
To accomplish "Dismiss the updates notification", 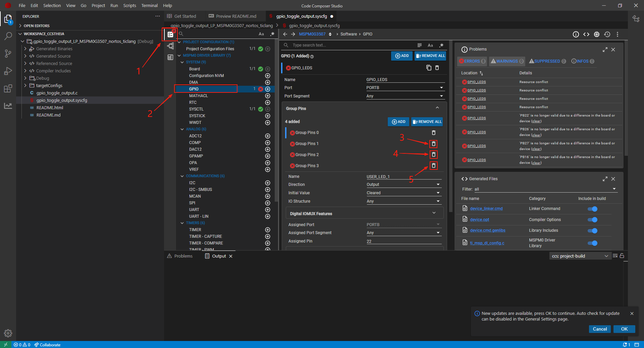I will point(632,314).
